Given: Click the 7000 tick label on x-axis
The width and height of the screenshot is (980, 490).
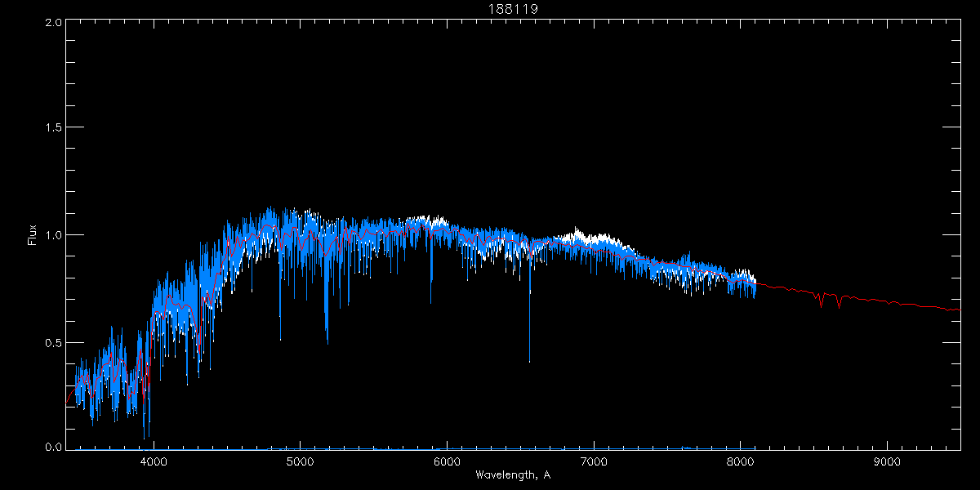Looking at the screenshot, I should click(x=594, y=461).
